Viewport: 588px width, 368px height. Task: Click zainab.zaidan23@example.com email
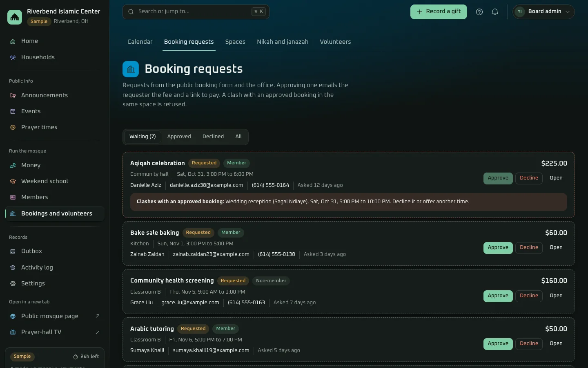click(x=211, y=254)
